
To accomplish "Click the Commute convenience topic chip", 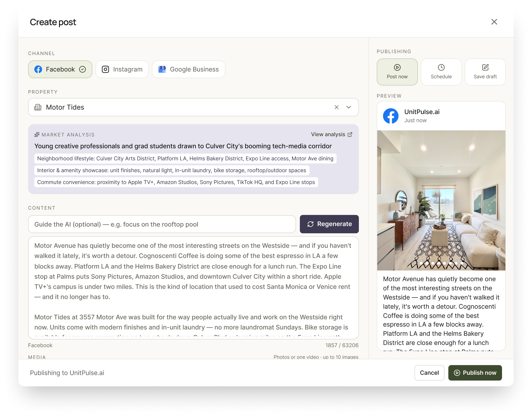I will click(x=176, y=182).
